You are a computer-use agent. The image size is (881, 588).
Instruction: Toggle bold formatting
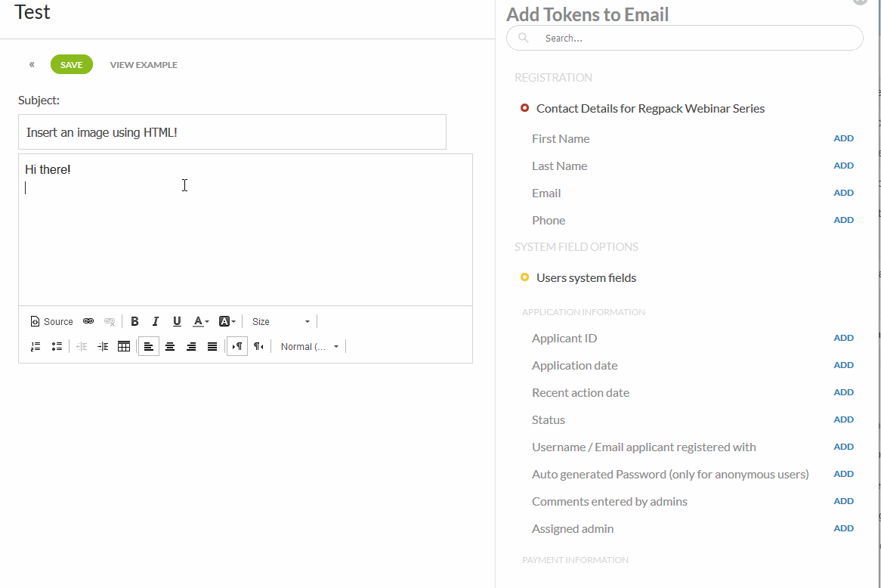tap(134, 321)
